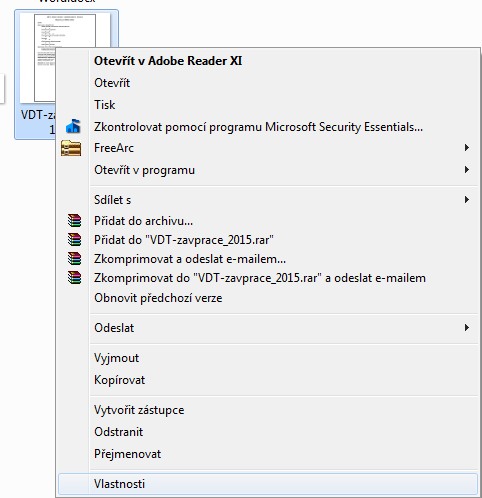Select the Otevřít menu entry

click(112, 83)
